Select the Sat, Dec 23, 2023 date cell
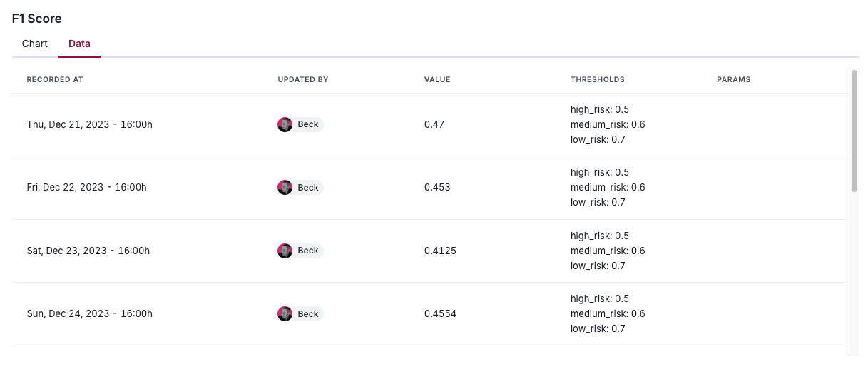The image size is (868, 367). tap(88, 251)
